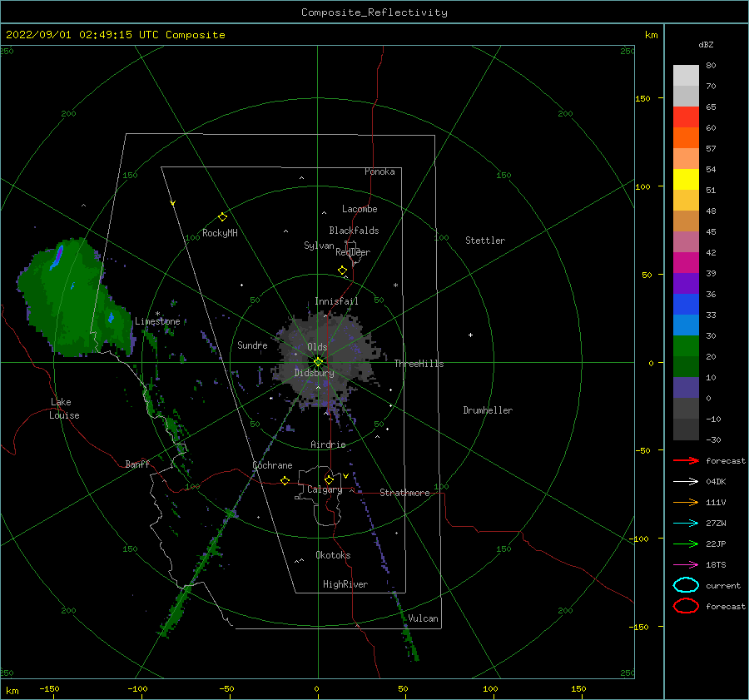
Task: Click the Strathmore label
Action: 404,493
